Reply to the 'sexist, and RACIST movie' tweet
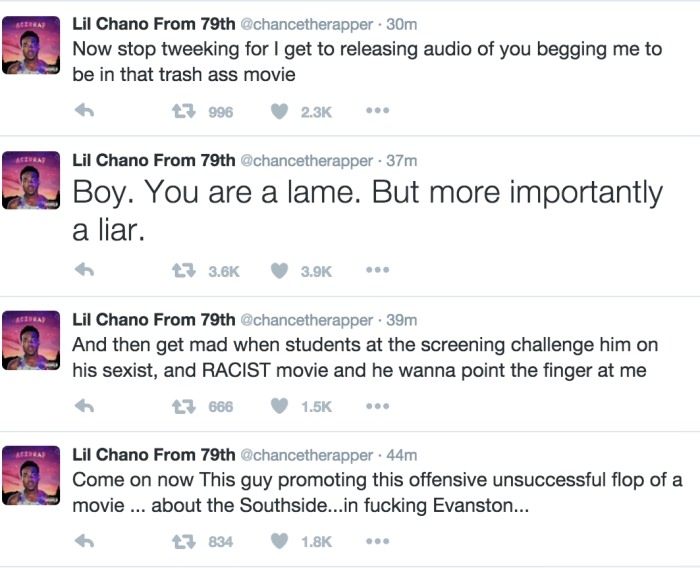This screenshot has height=568, width=700. pyautogui.click(x=85, y=406)
